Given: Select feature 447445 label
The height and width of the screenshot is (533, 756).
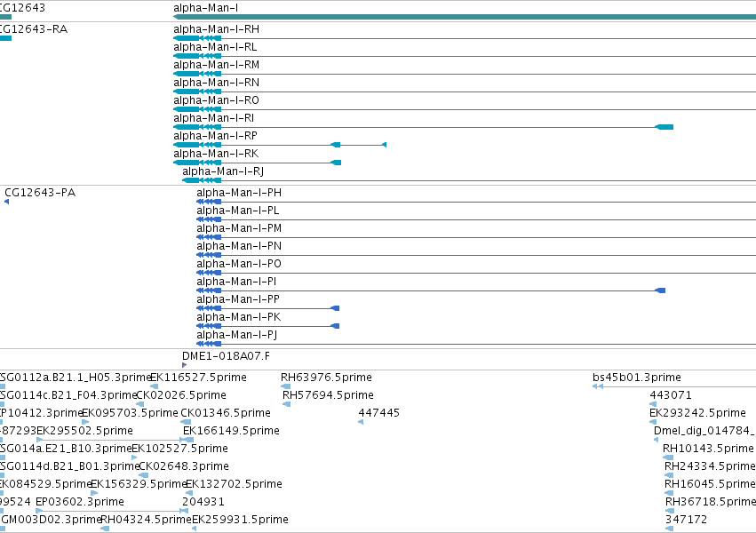Looking at the screenshot, I should [379, 413].
